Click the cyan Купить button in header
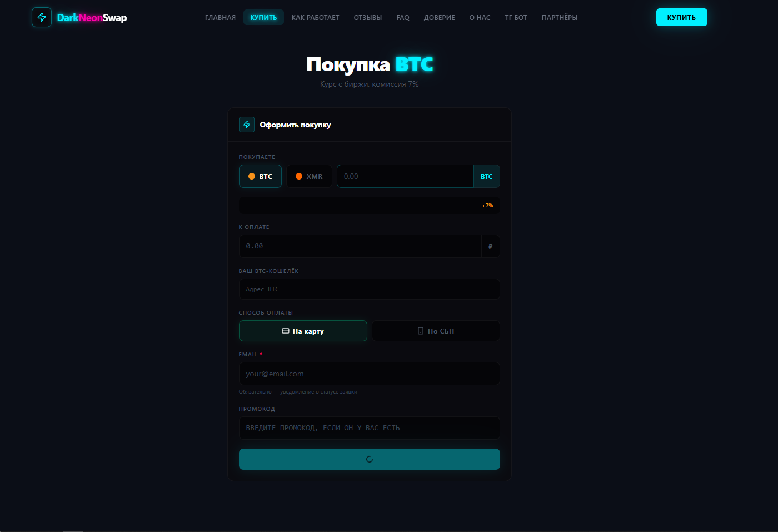 pyautogui.click(x=682, y=17)
